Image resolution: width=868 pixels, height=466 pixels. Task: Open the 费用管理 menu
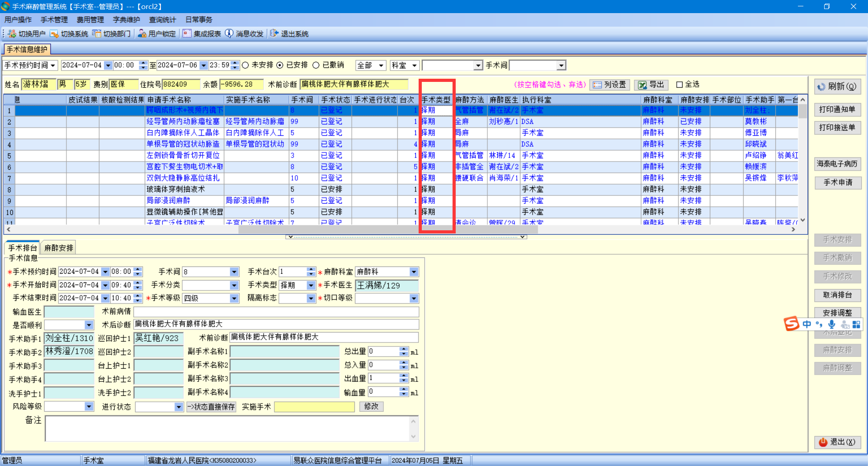90,20
